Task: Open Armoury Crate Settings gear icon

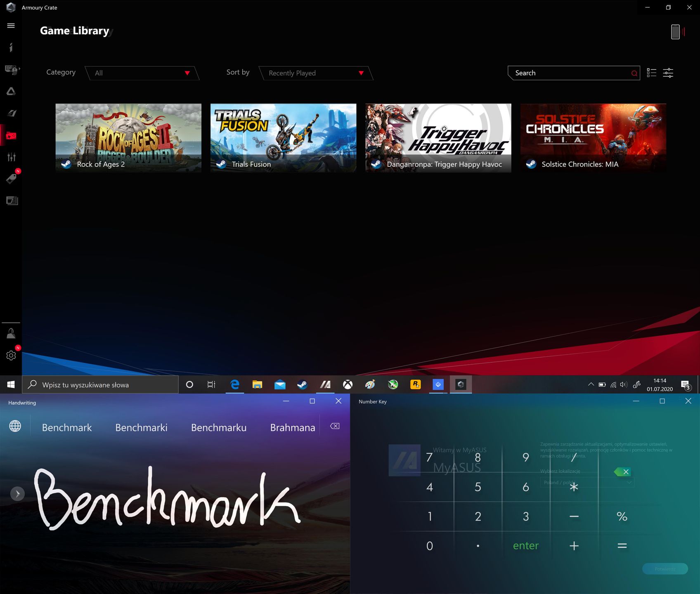Action: point(11,355)
